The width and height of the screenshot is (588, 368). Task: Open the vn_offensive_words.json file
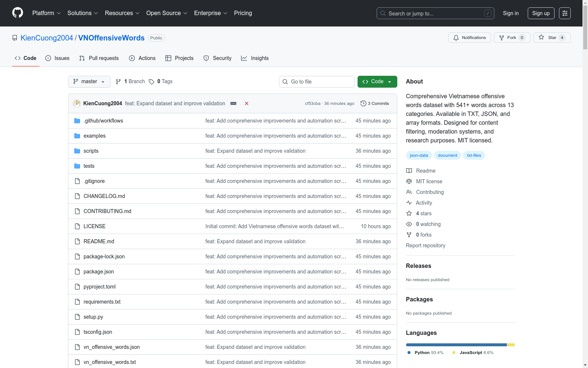(x=112, y=347)
